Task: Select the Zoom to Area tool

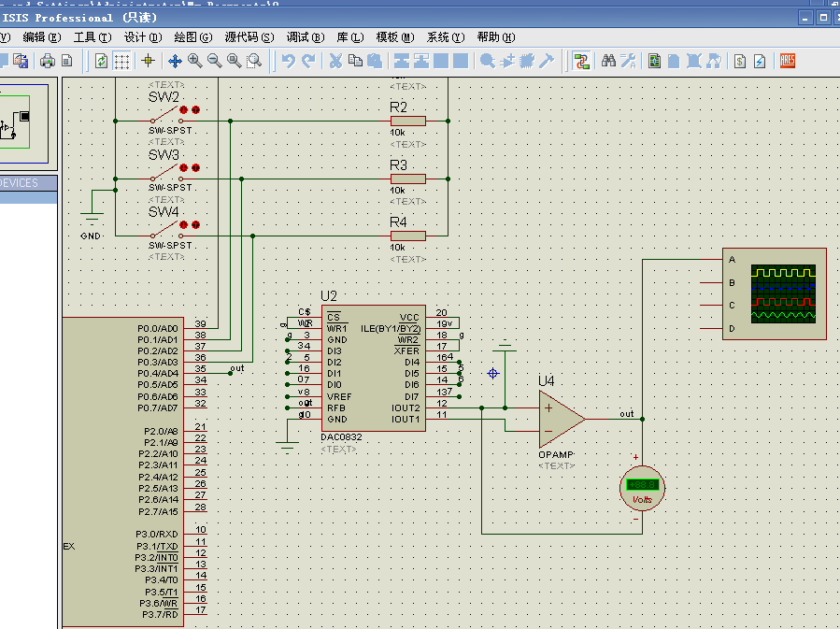Action: click(x=254, y=61)
